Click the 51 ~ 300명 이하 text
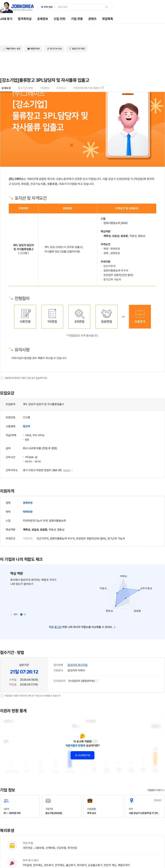 click(12, 813)
